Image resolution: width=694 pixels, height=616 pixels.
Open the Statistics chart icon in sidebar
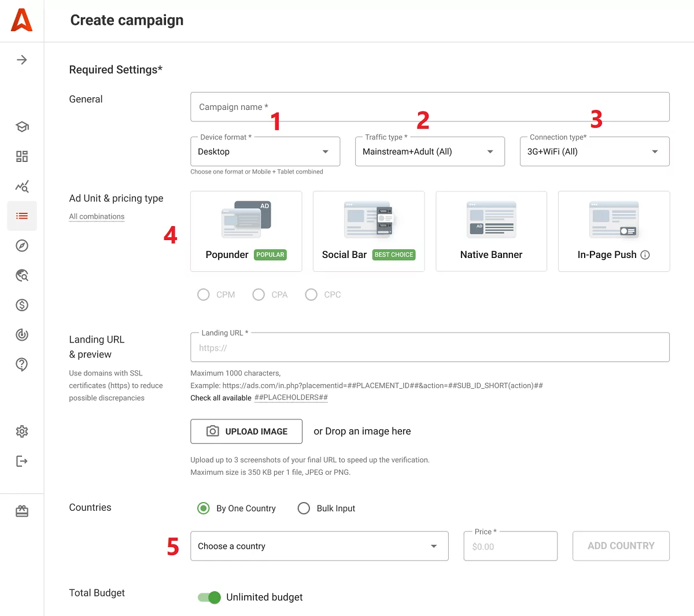tap(21, 186)
